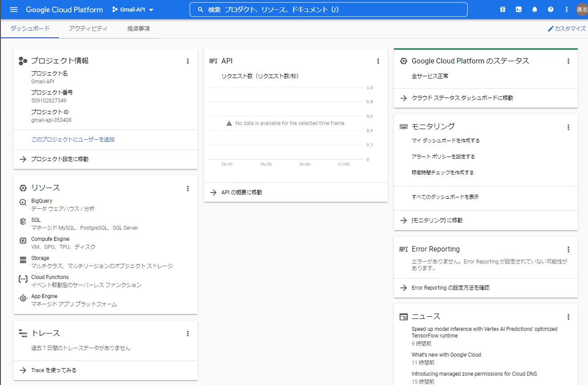Open the user account avatar
The width and height of the screenshot is (588, 385).
[582, 9]
